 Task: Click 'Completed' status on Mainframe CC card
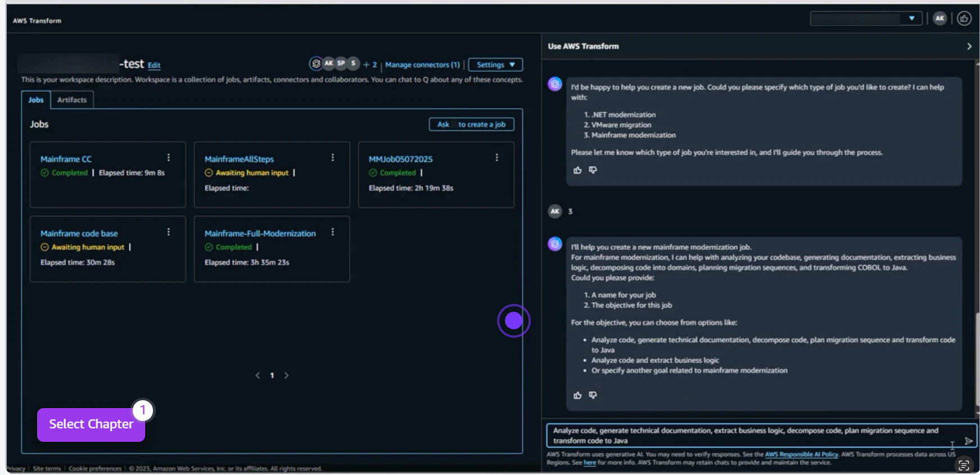[x=64, y=173]
